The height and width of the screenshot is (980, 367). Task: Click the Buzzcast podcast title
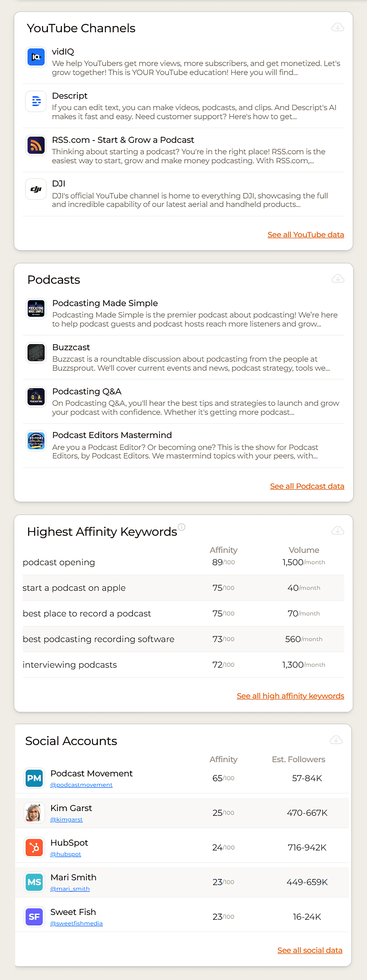71,347
